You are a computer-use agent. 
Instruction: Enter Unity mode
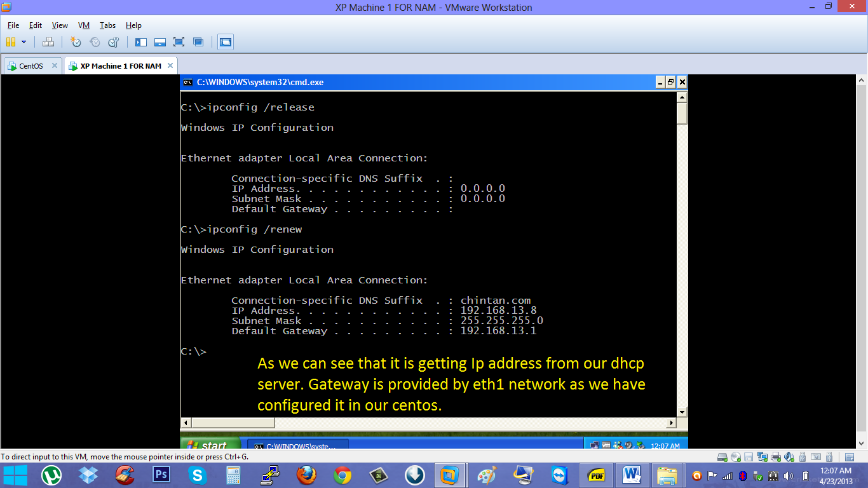pyautogui.click(x=197, y=42)
